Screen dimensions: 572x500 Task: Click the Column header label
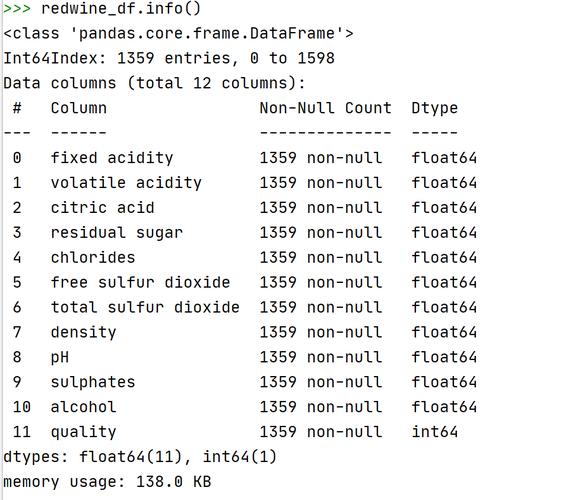click(x=79, y=108)
